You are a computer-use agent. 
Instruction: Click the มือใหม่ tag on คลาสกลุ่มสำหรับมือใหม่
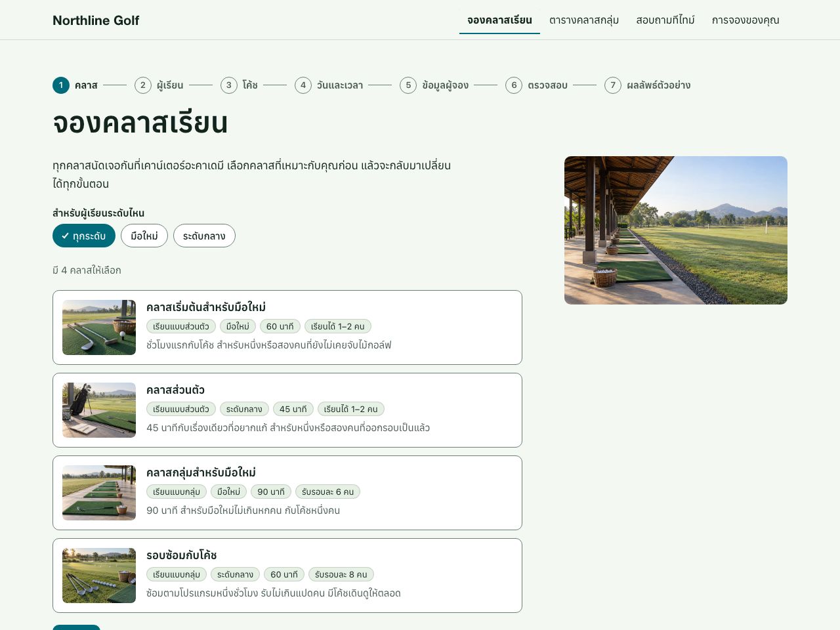[x=229, y=492]
